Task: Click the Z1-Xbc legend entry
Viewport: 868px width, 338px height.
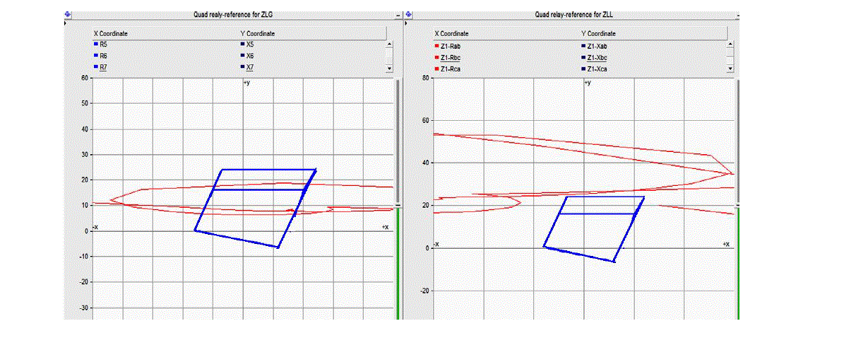Action: pos(597,57)
